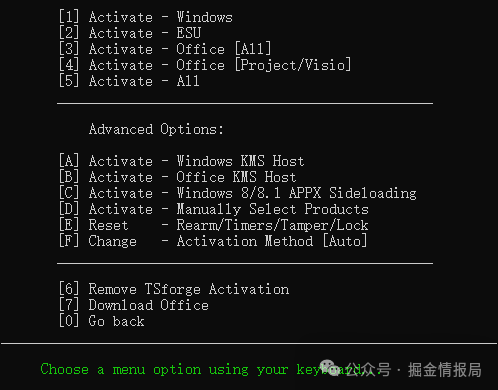Screen dimensions: 498x390
Task: Select the Activate - Windows option
Action: tap(146, 17)
